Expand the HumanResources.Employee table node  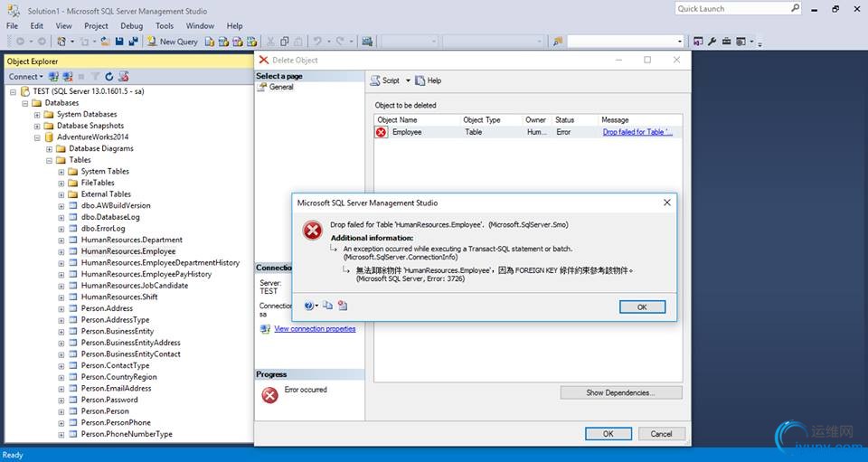click(61, 251)
